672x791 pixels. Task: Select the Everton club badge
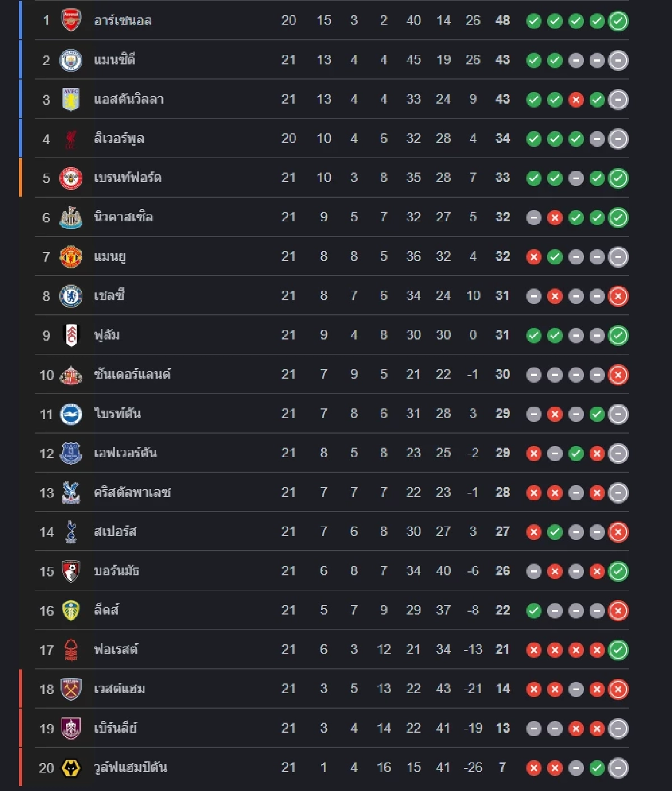tap(71, 453)
